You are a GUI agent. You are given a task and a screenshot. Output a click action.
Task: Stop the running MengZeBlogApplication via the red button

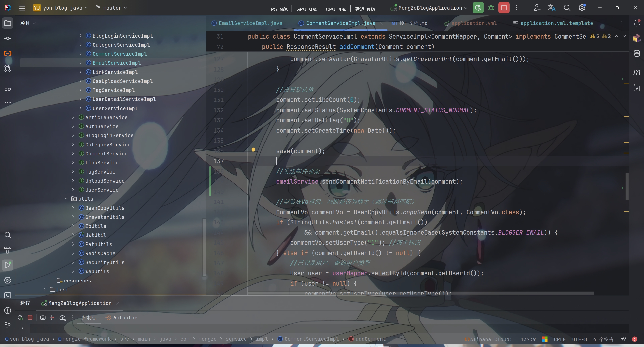504,8
